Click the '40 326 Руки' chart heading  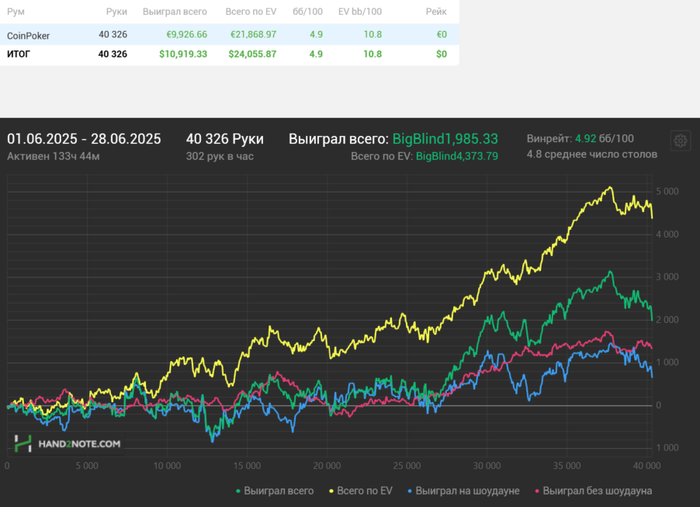point(225,139)
